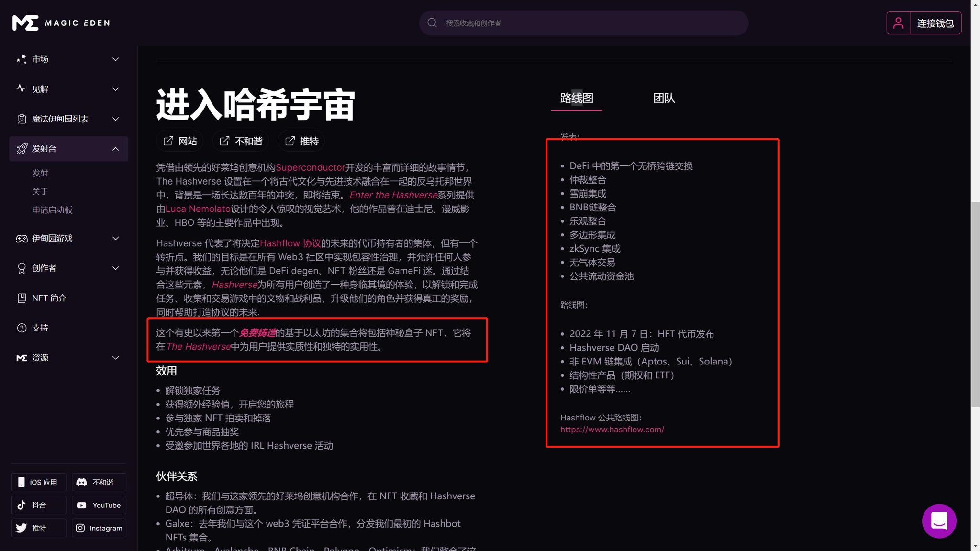The width and height of the screenshot is (980, 551).
Task: Expand the 资源 sidebar section
Action: 115,357
